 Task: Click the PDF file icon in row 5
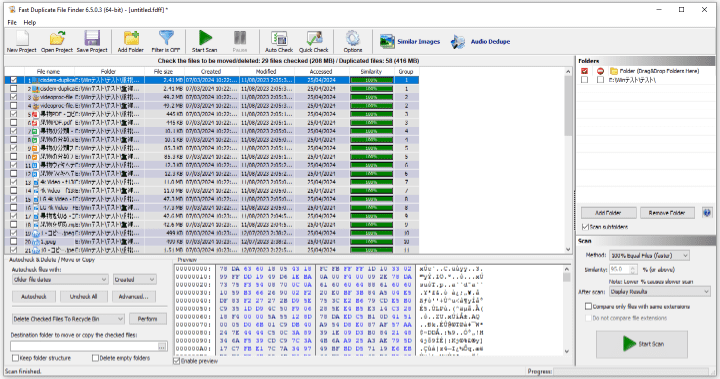tap(35, 114)
